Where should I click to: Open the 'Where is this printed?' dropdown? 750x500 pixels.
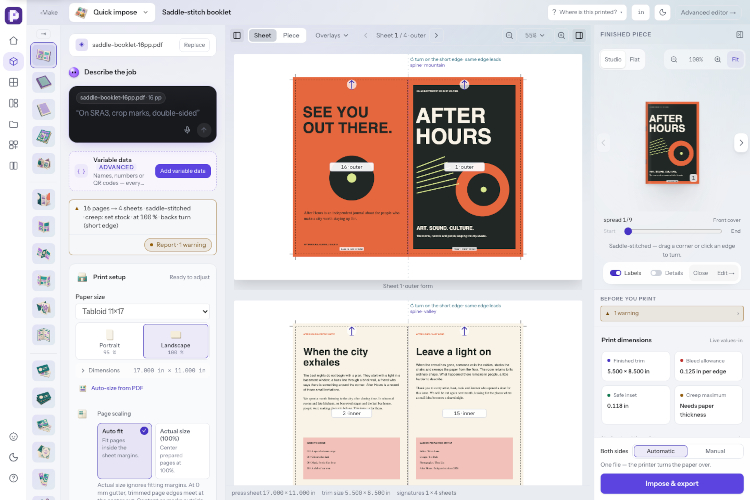(587, 12)
